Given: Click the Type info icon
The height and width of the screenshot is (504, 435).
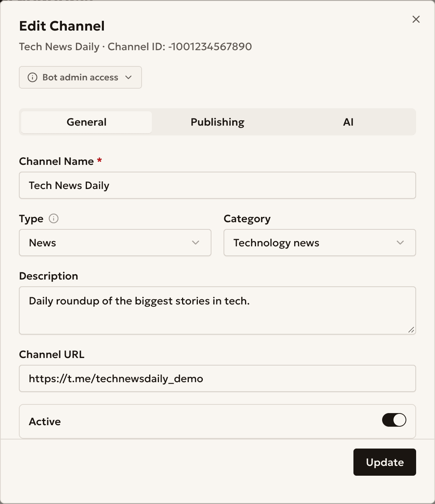Looking at the screenshot, I should tap(54, 218).
